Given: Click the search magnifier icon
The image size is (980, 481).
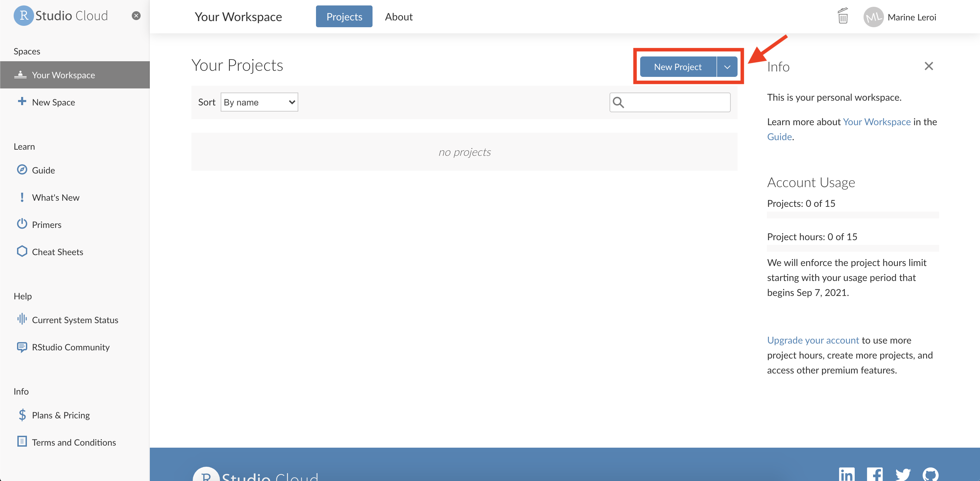Looking at the screenshot, I should (619, 102).
